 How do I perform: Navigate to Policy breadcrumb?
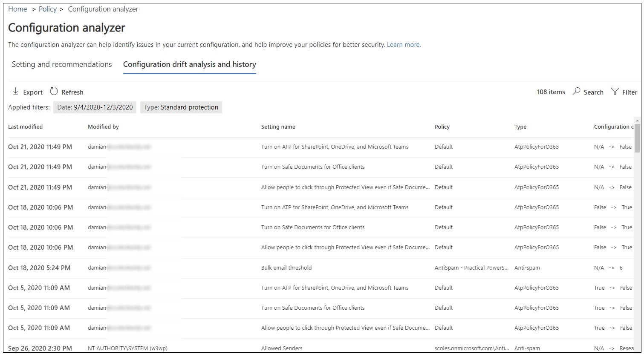coord(47,9)
